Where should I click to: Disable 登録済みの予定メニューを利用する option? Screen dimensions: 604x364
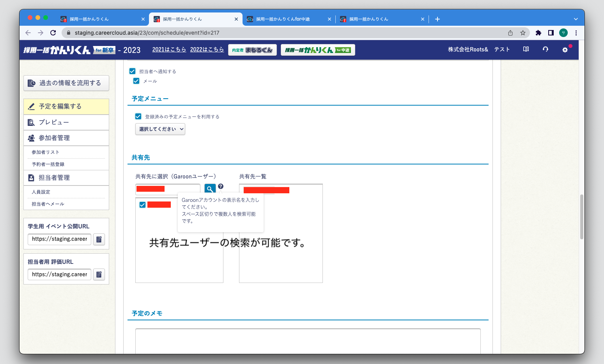[138, 116]
